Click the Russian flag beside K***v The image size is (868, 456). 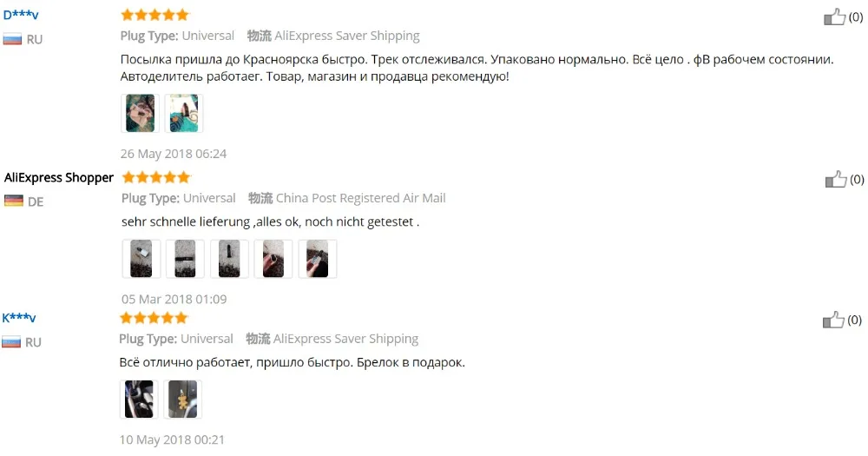click(11, 342)
